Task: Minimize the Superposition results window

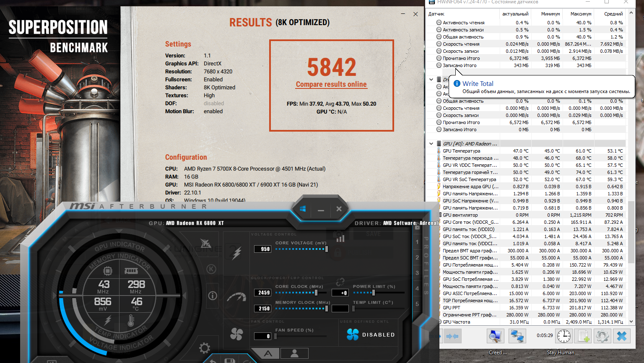Action: click(x=403, y=14)
